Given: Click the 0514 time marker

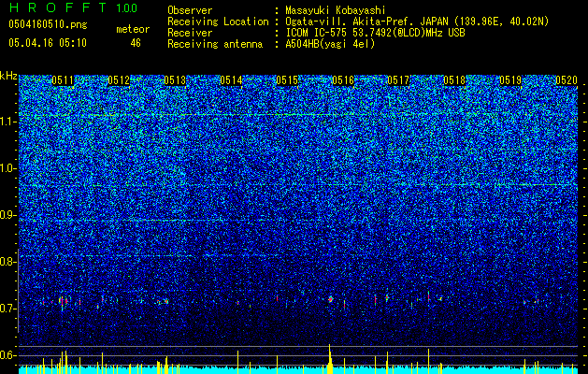Looking at the screenshot, I should pyautogui.click(x=231, y=80).
